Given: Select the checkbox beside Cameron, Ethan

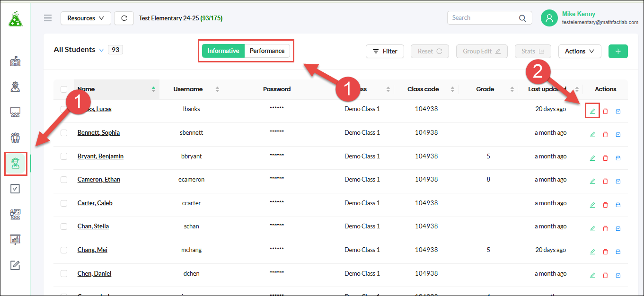Looking at the screenshot, I should coord(64,180).
